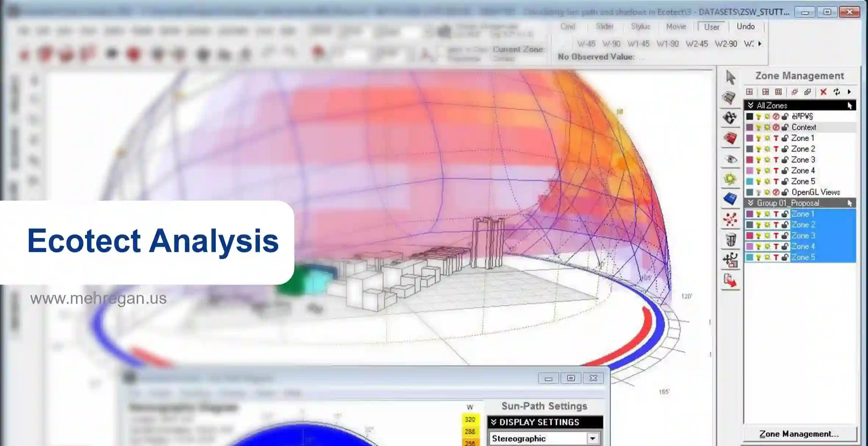This screenshot has height=446, width=868.
Task: Toggle the lightbulb visibility for Context zone
Action: pyautogui.click(x=758, y=127)
